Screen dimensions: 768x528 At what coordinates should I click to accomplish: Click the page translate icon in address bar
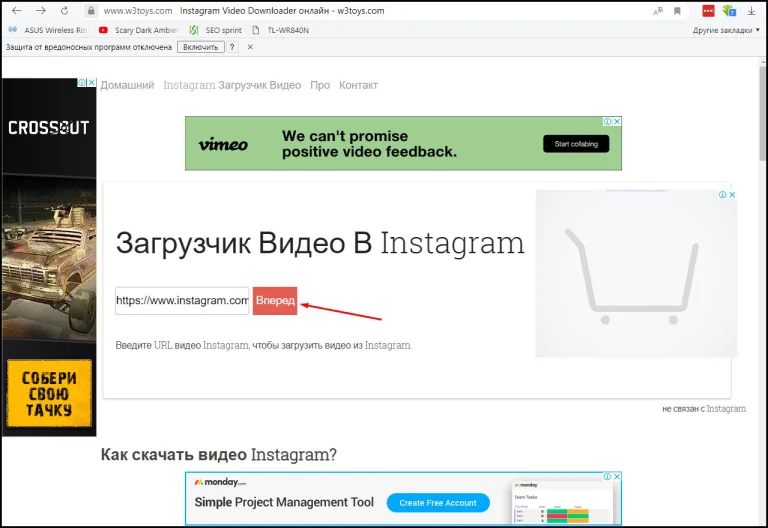click(x=658, y=11)
